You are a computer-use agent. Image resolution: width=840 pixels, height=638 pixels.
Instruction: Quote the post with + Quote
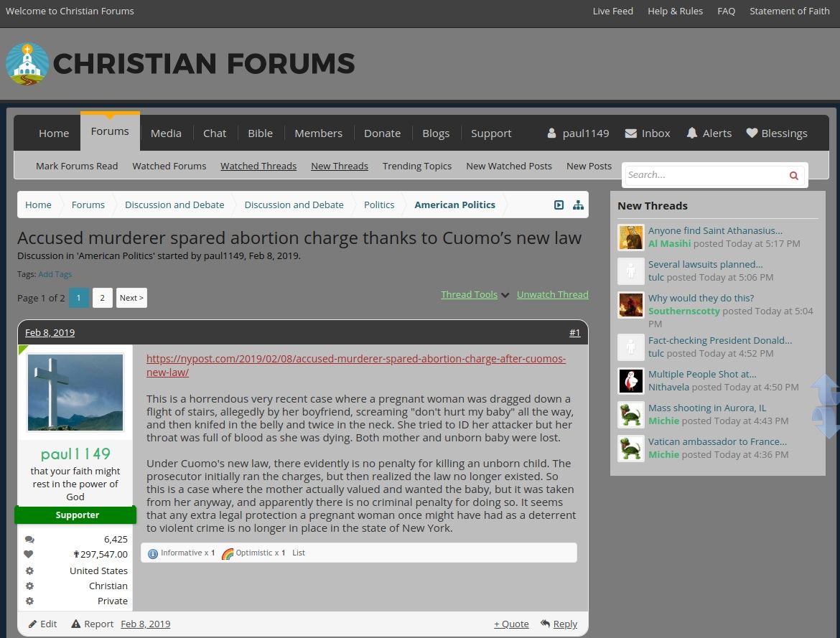[511, 624]
